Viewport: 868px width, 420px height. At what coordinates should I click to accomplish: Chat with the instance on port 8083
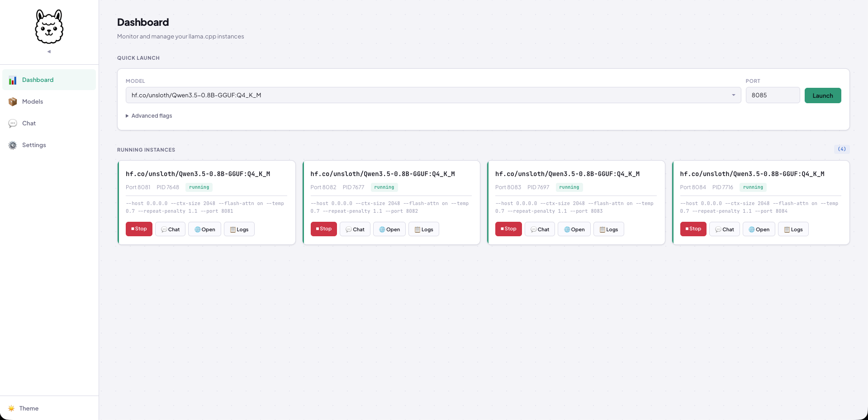click(x=540, y=229)
